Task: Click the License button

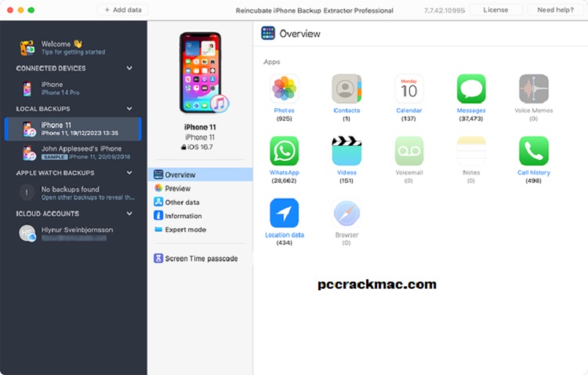Action: (495, 9)
